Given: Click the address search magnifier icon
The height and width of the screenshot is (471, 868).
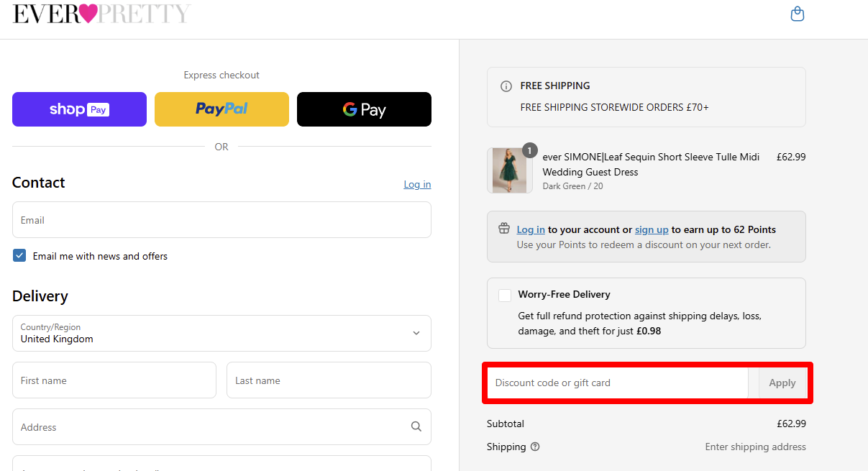Looking at the screenshot, I should pos(416,426).
